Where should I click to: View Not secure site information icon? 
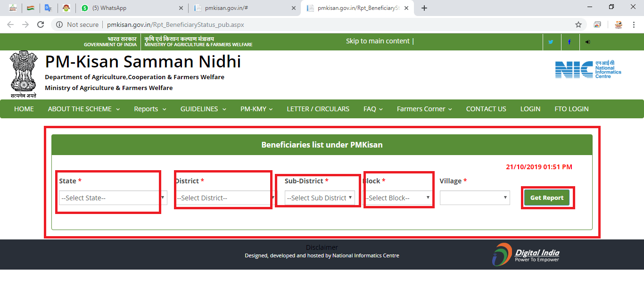point(60,25)
